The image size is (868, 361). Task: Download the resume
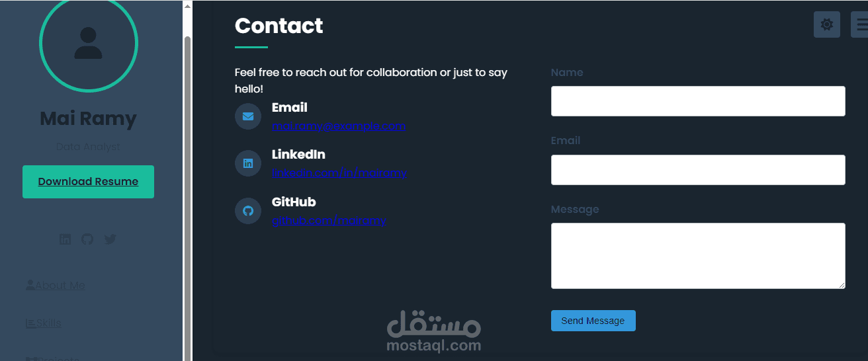point(88,182)
